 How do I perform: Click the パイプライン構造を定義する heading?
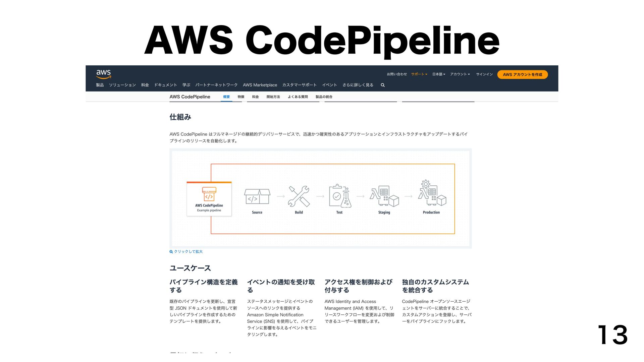coord(204,286)
